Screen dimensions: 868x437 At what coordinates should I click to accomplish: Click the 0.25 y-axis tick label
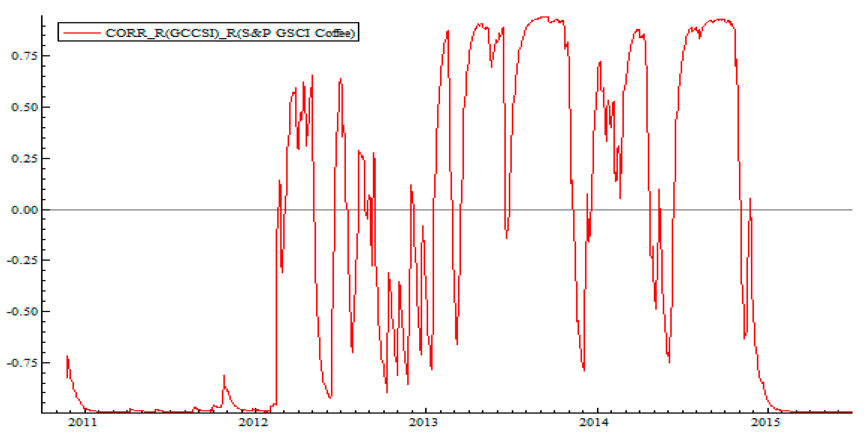tap(24, 158)
